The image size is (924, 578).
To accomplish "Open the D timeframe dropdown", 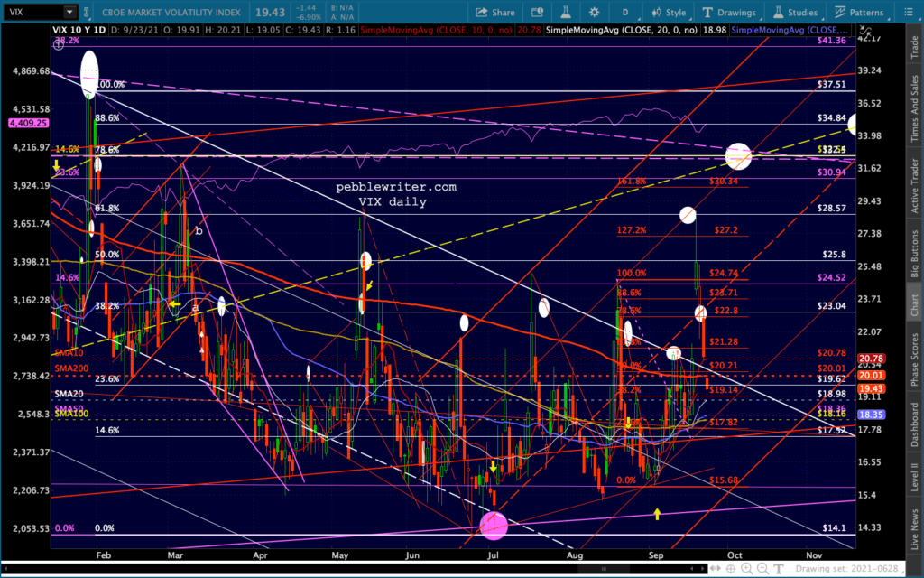I will point(625,13).
